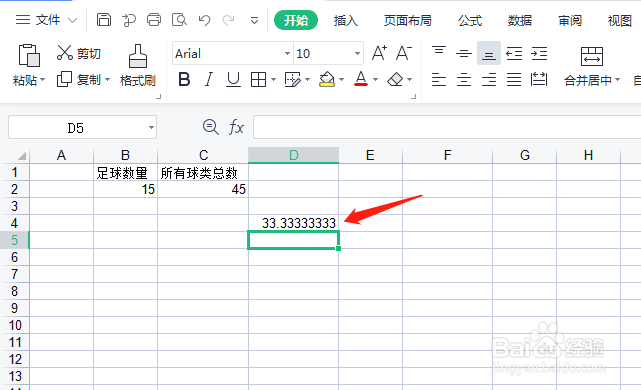
Task: Switch to the 插入 tab
Action: tap(345, 20)
